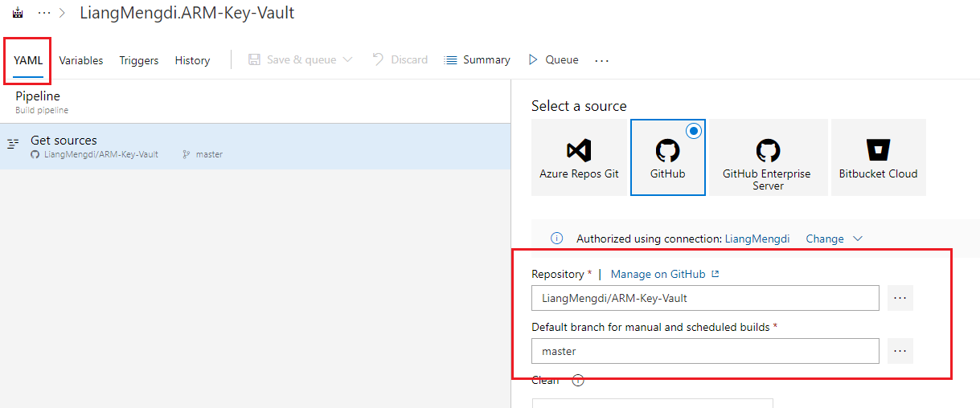Expand the Save & queue dropdown

[x=347, y=60]
